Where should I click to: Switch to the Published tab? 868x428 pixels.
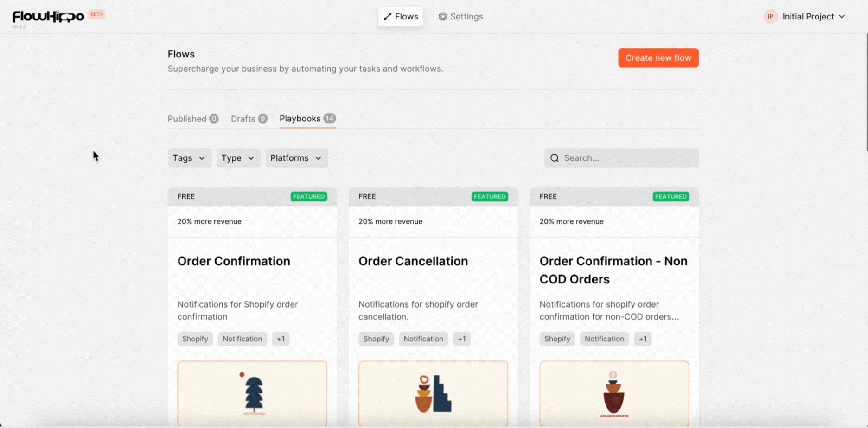pyautogui.click(x=193, y=119)
